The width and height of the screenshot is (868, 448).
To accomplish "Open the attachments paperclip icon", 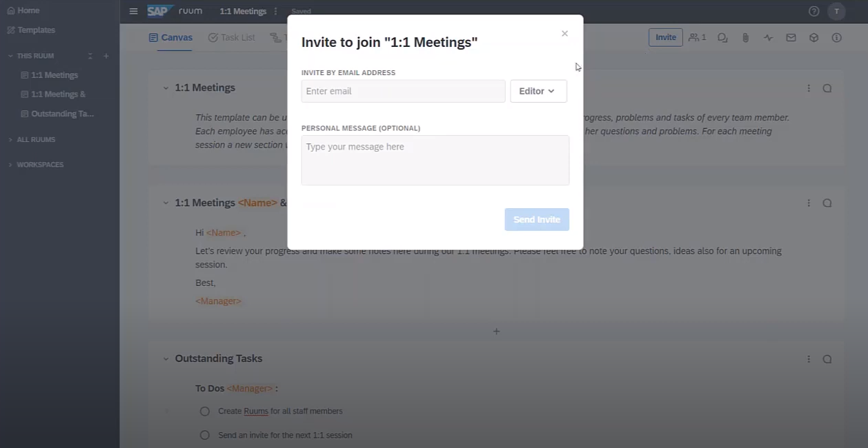I will tap(745, 38).
